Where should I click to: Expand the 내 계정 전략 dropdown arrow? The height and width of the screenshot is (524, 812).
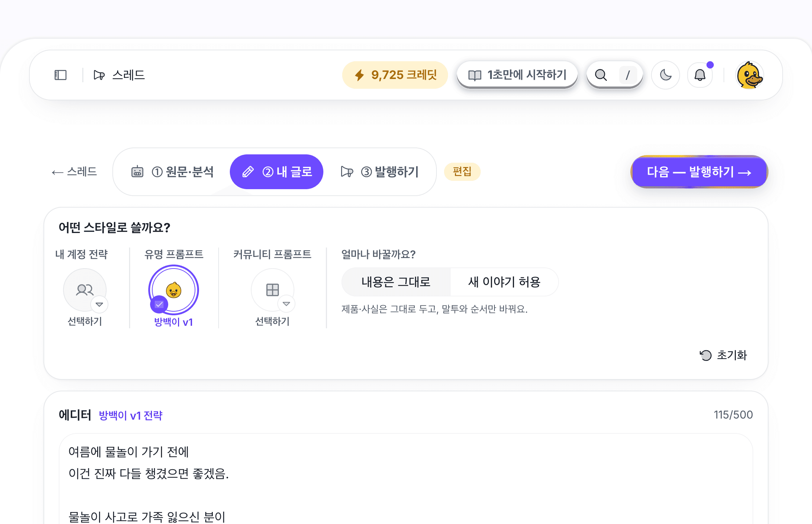click(x=99, y=304)
